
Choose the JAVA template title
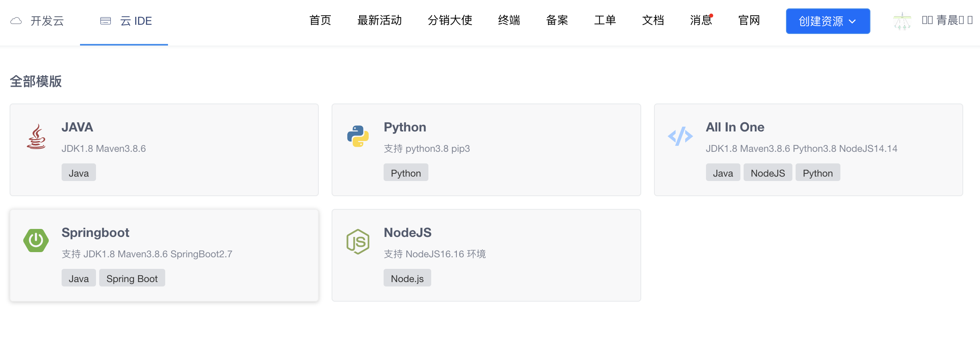point(77,127)
